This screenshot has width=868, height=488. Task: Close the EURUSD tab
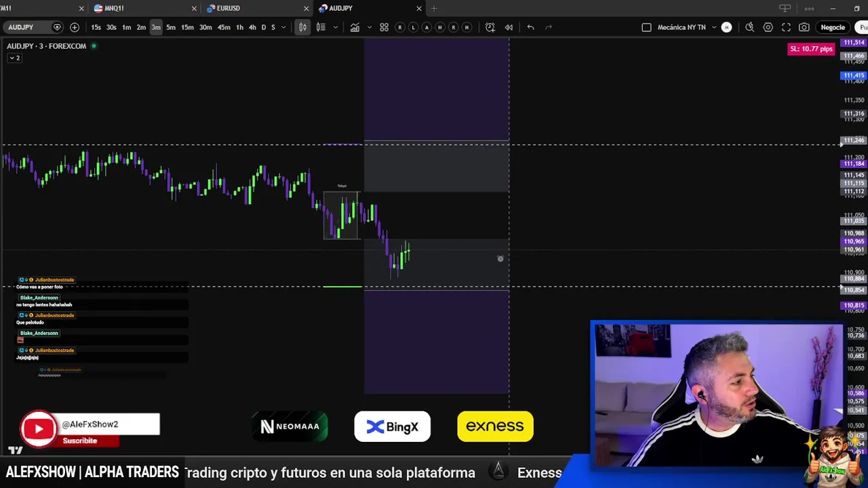[306, 8]
